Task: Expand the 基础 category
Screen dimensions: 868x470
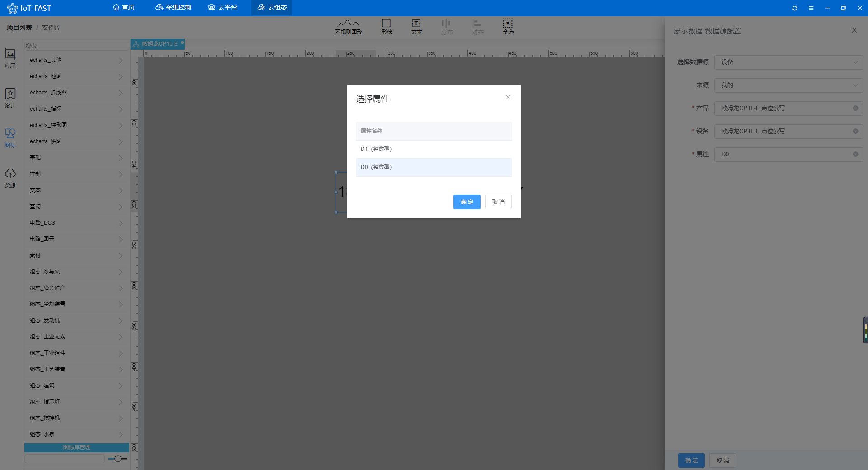Action: click(x=76, y=158)
